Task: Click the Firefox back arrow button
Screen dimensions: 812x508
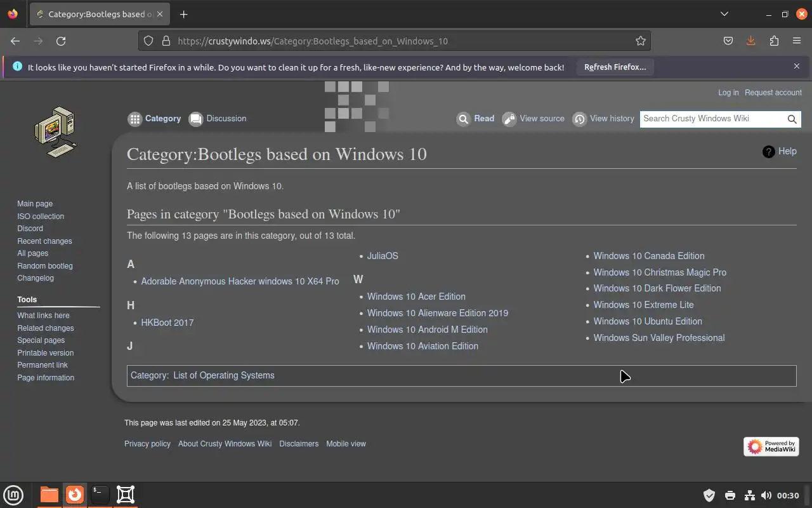Action: (x=15, y=41)
